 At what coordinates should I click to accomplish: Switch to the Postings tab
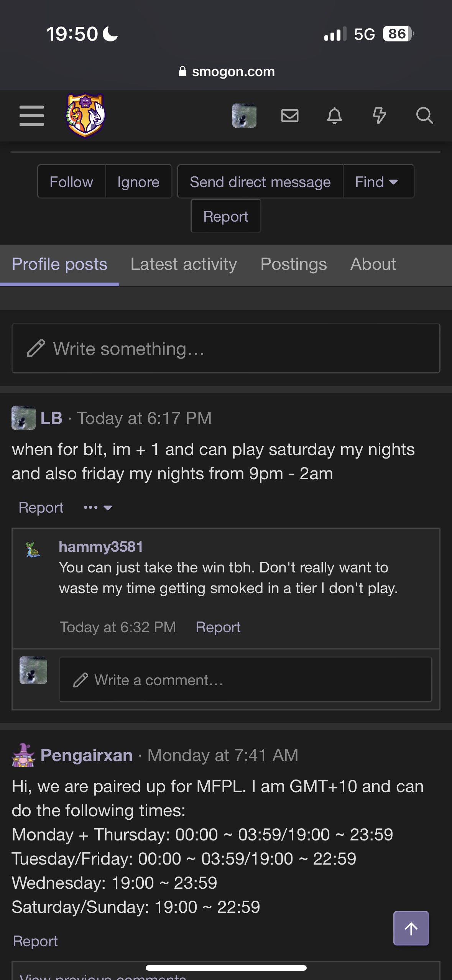(x=294, y=265)
